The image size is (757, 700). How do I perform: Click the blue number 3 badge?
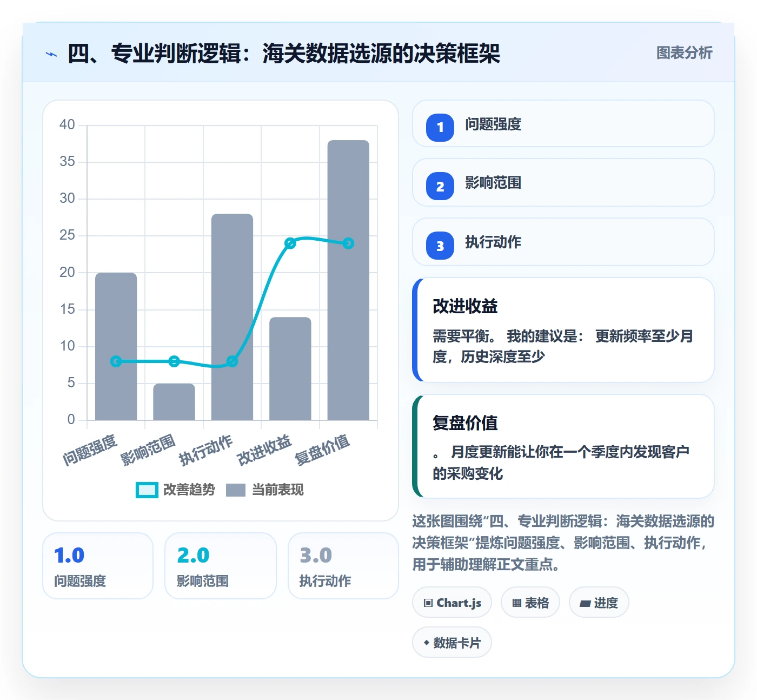[x=440, y=246]
